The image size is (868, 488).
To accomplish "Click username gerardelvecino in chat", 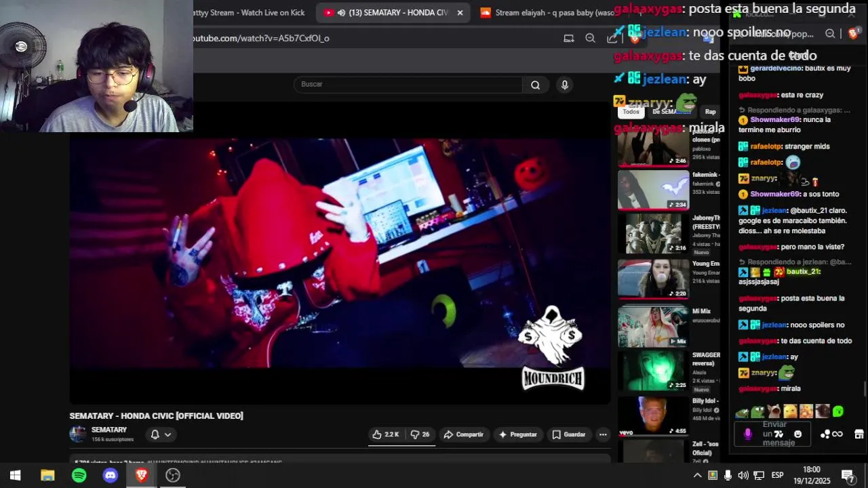I will pos(776,68).
